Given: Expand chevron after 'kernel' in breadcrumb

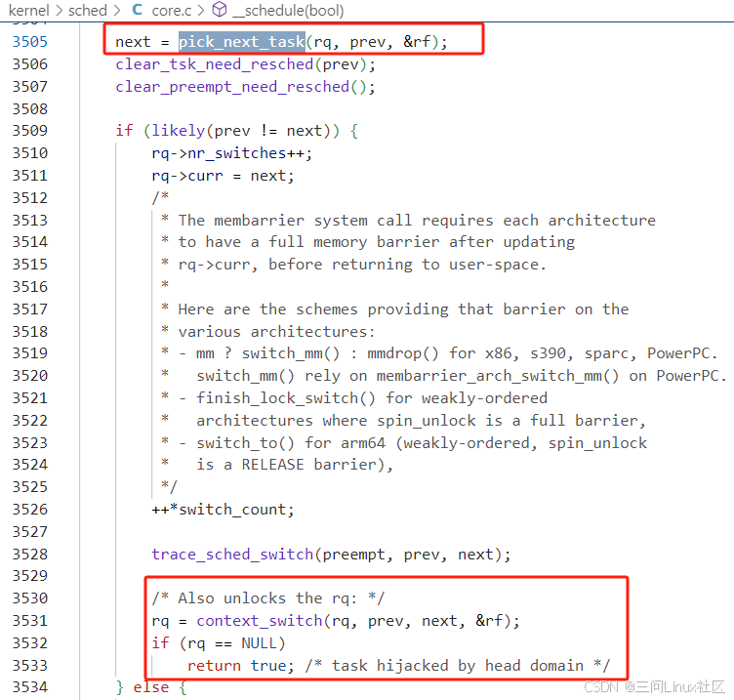Looking at the screenshot, I should coord(59,11).
